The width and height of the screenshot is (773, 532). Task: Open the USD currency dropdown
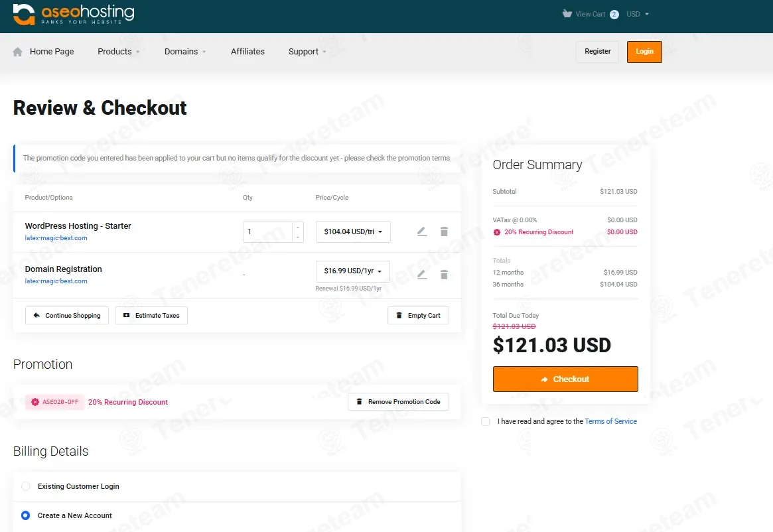pyautogui.click(x=638, y=15)
